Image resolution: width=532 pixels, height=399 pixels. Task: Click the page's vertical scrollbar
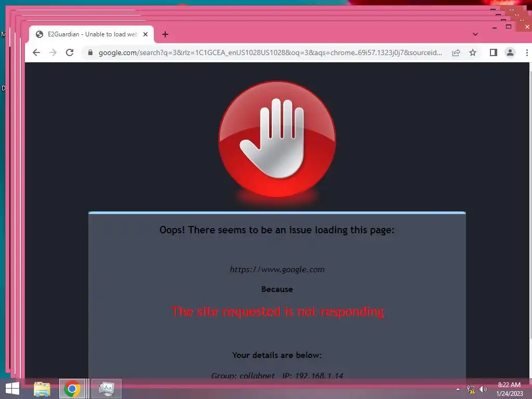coord(530,204)
